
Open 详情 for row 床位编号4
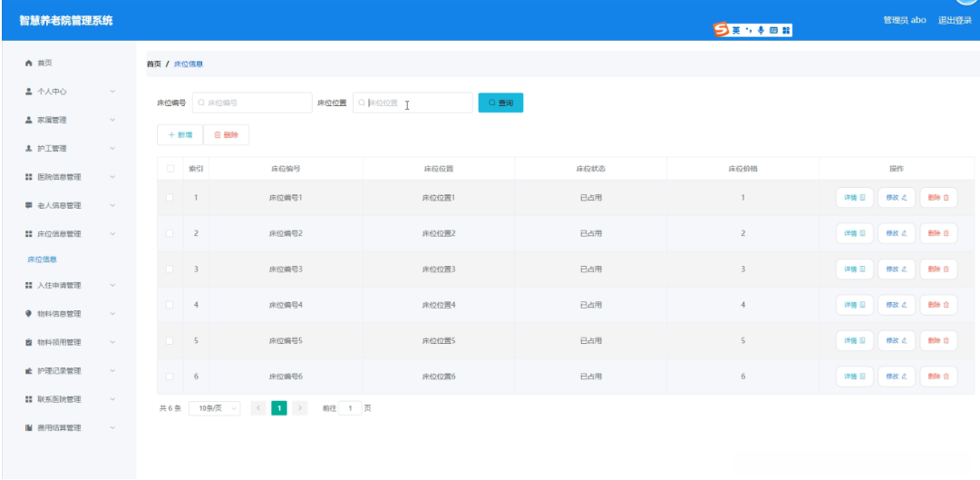click(x=854, y=305)
